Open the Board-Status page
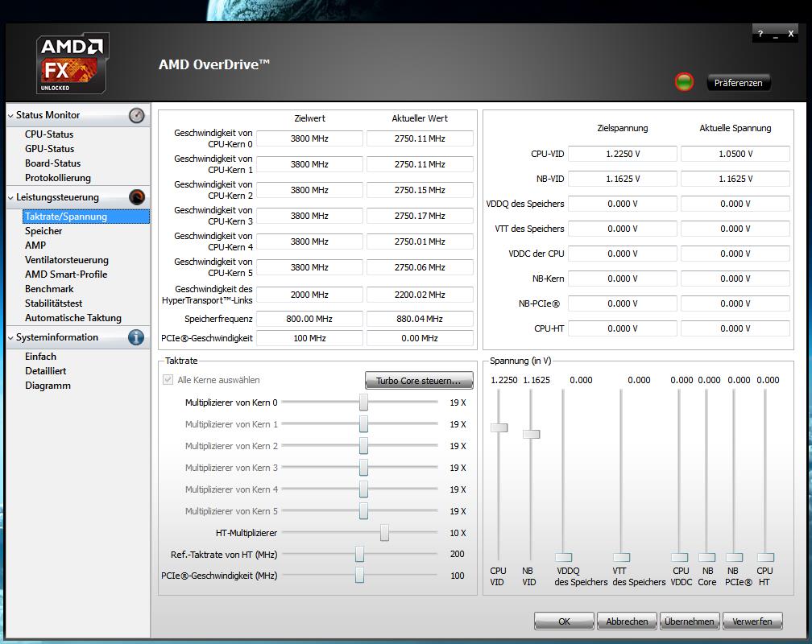Viewport: 812px width, 644px height. [53, 163]
